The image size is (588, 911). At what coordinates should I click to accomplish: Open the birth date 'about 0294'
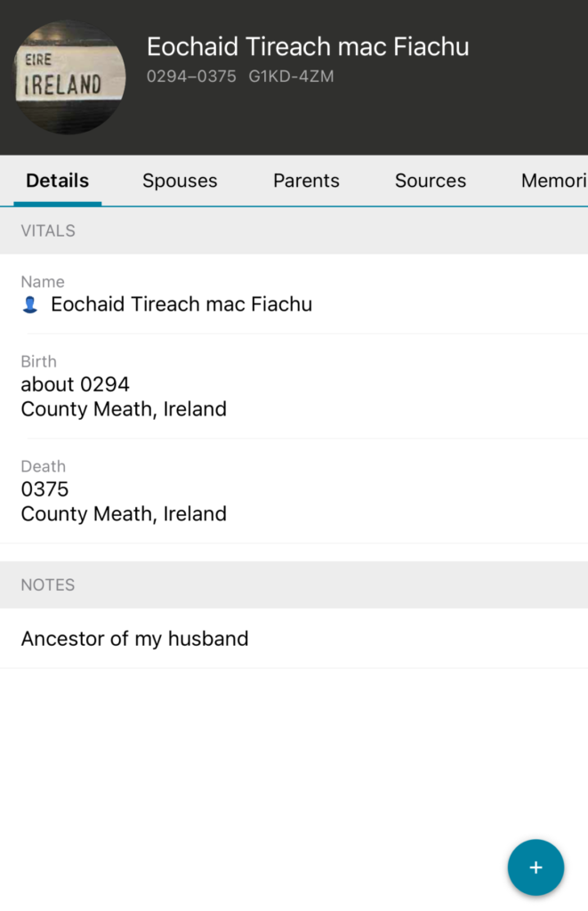(76, 384)
